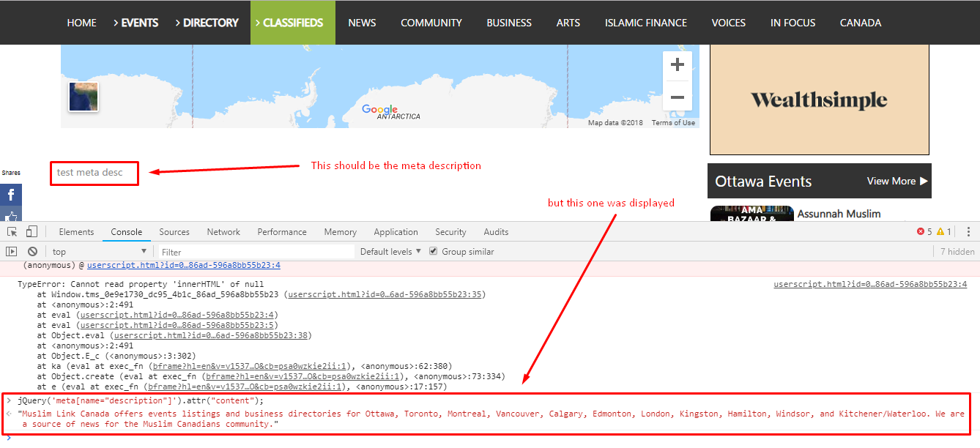Expand the Directory navigation menu
The height and width of the screenshot is (448, 980).
207,23
